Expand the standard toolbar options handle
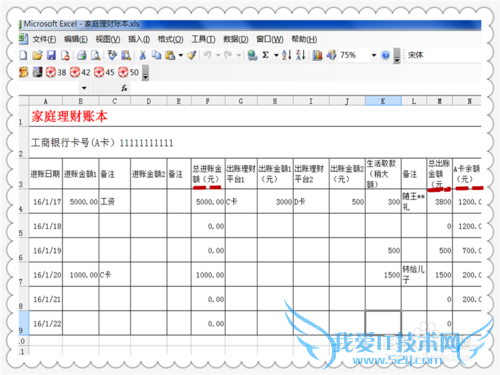This screenshot has height=375, width=500. click(397, 55)
